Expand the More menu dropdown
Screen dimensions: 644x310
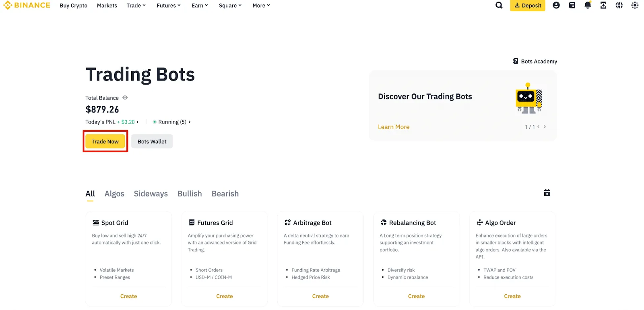(x=261, y=6)
